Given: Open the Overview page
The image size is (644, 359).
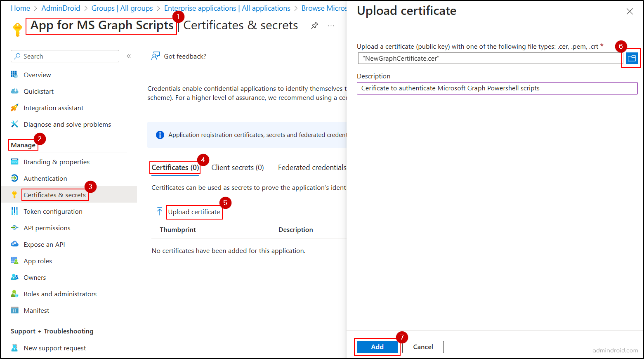Looking at the screenshot, I should 37,75.
